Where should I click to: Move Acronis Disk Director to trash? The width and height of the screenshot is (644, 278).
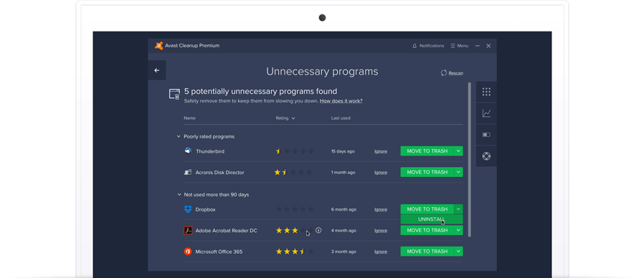click(x=427, y=172)
